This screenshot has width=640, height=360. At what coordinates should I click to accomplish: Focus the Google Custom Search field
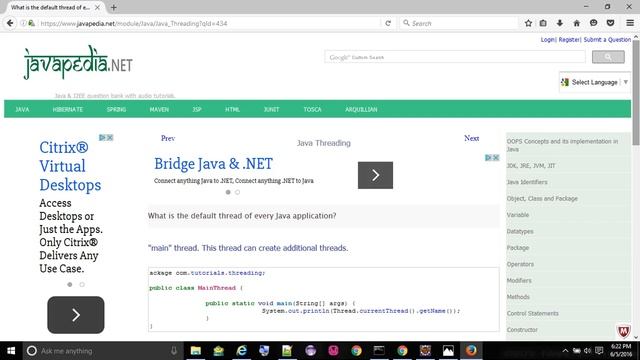tap(455, 57)
